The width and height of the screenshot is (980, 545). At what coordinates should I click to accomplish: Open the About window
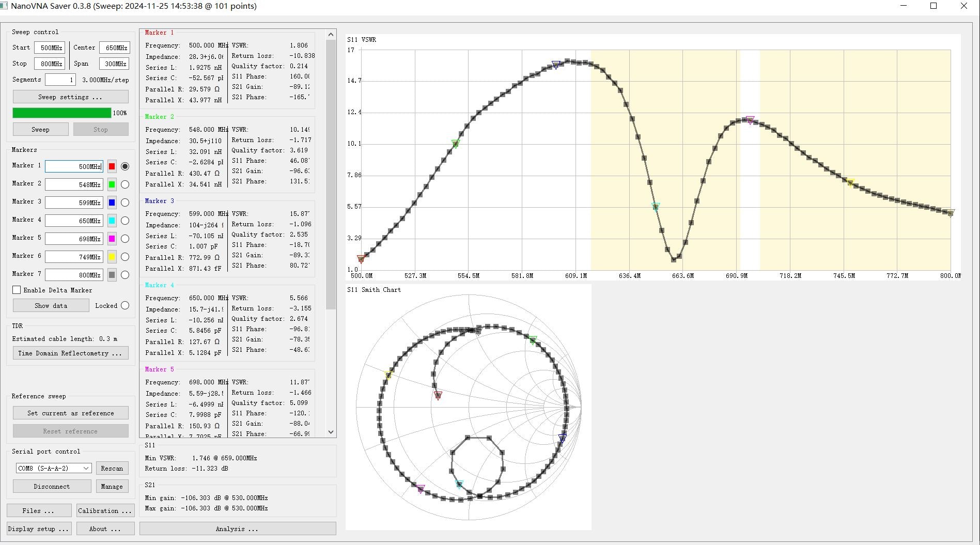point(105,528)
